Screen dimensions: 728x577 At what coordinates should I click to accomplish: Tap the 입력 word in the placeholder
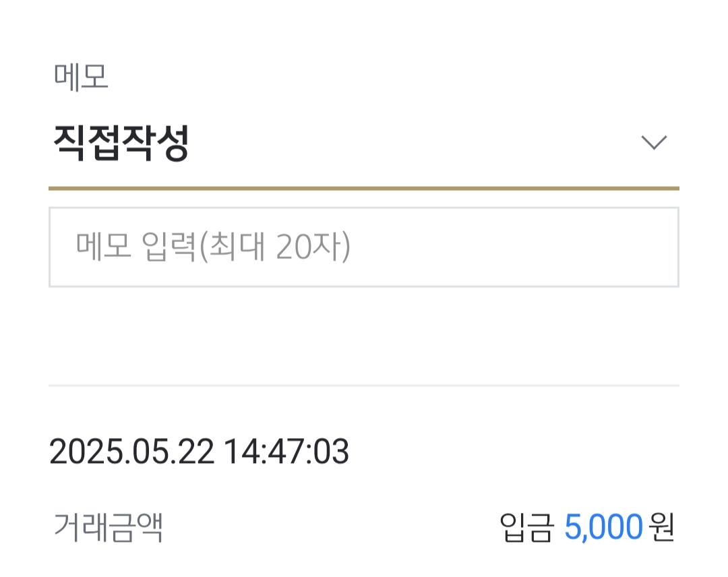coord(169,248)
